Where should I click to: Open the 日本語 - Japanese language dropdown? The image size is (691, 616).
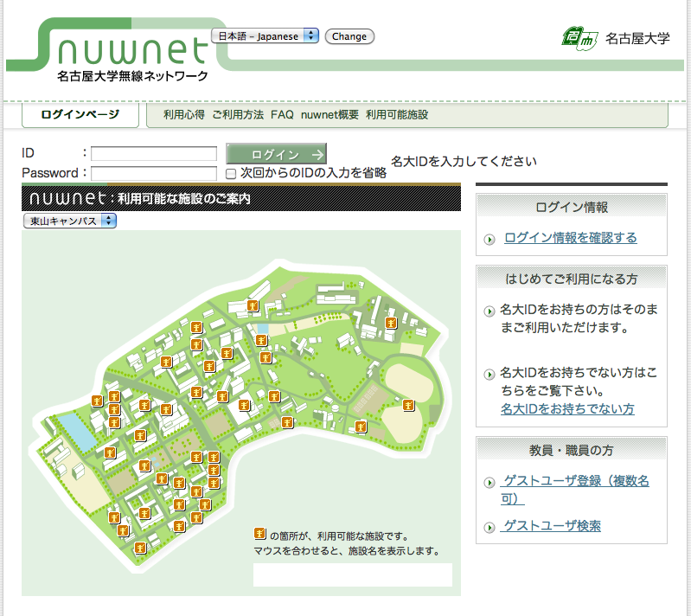[x=265, y=36]
